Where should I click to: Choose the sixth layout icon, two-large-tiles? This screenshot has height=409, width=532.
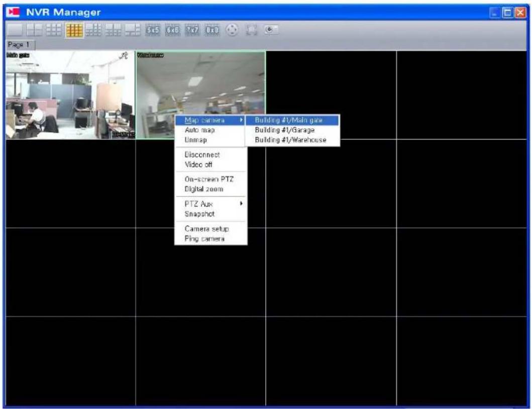coord(113,30)
